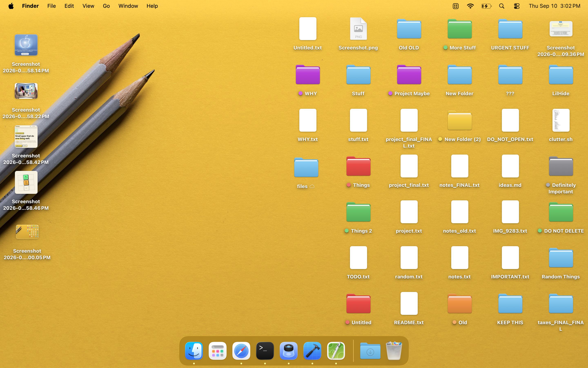Select the Screenshot 58.14 PM thumbnail
588x368 pixels.
(x=26, y=45)
